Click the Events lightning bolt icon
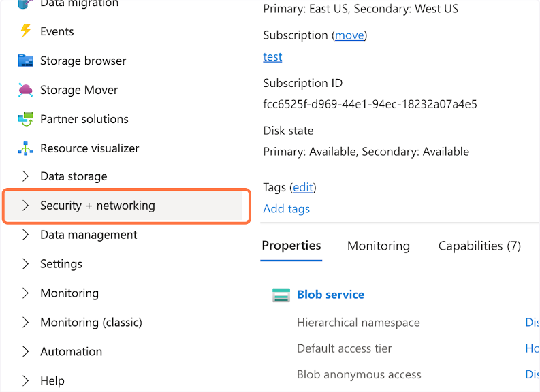540x392 pixels. (26, 31)
